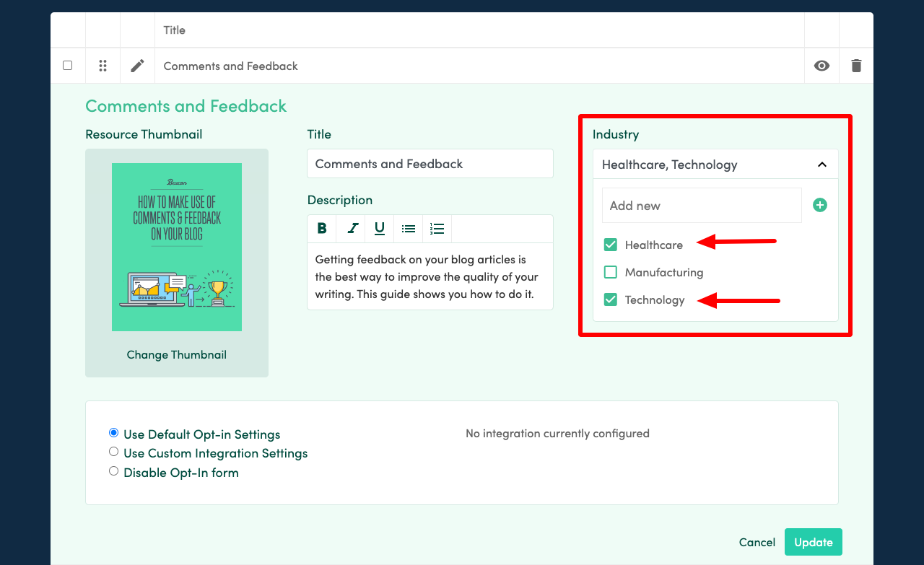
Task: Enable the Manufacturing industry checkbox
Action: (x=610, y=272)
